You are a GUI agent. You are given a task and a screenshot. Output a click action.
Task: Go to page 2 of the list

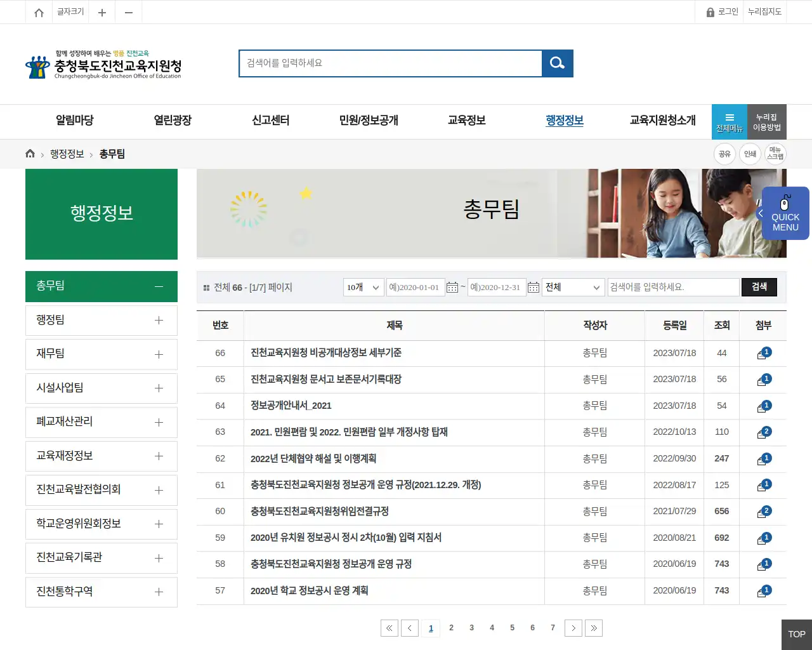click(451, 628)
